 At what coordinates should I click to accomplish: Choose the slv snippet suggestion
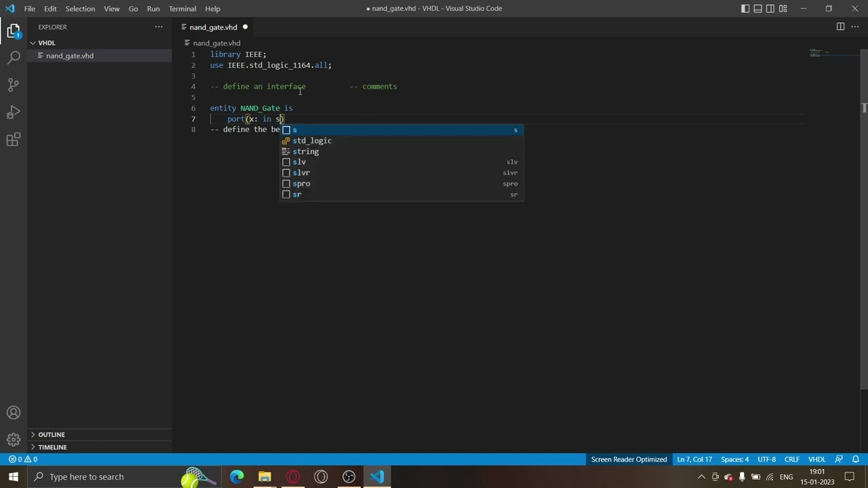[x=401, y=162]
